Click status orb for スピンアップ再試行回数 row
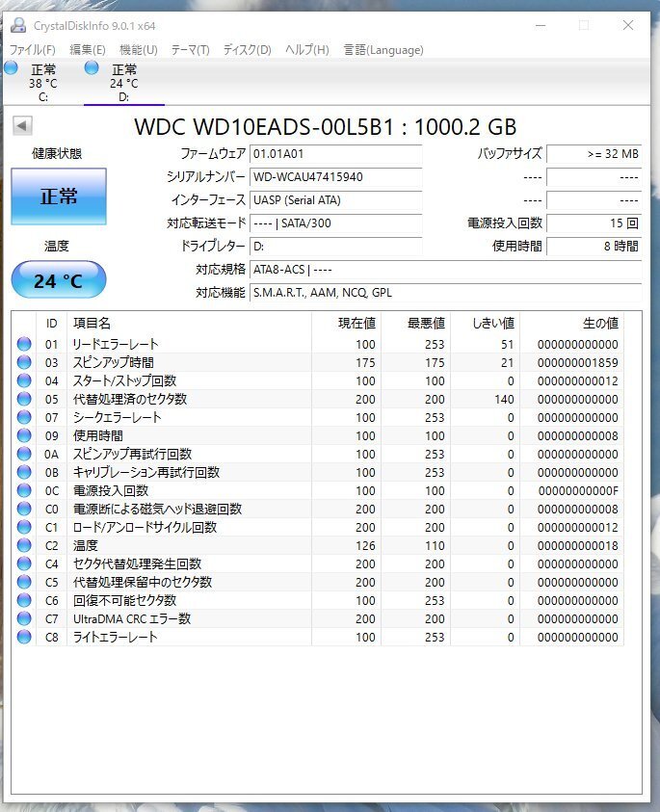 click(x=24, y=454)
